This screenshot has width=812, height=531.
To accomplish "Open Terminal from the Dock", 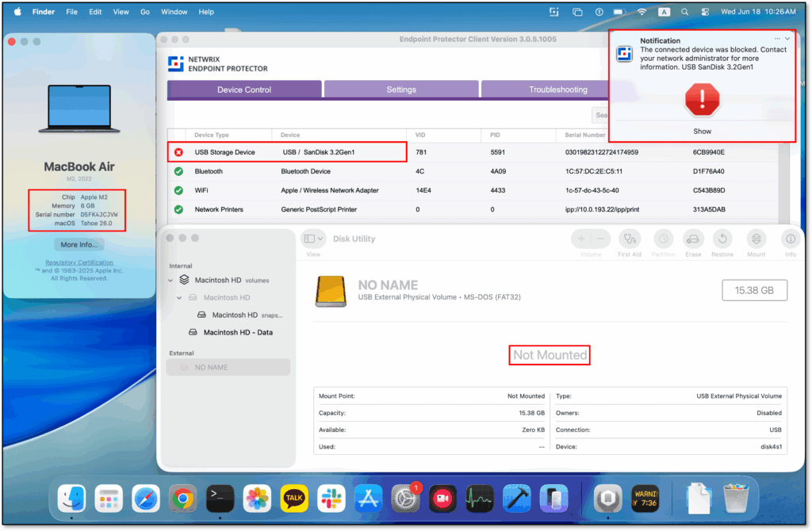I will click(220, 499).
